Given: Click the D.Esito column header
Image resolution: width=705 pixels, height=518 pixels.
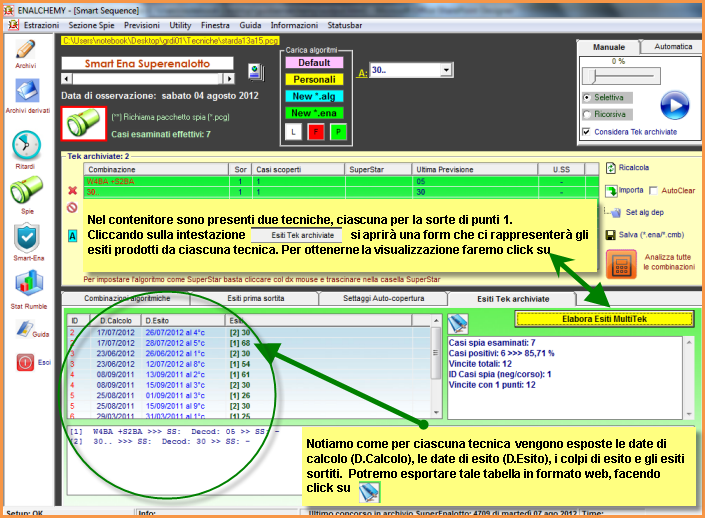Looking at the screenshot, I should pos(183,320).
